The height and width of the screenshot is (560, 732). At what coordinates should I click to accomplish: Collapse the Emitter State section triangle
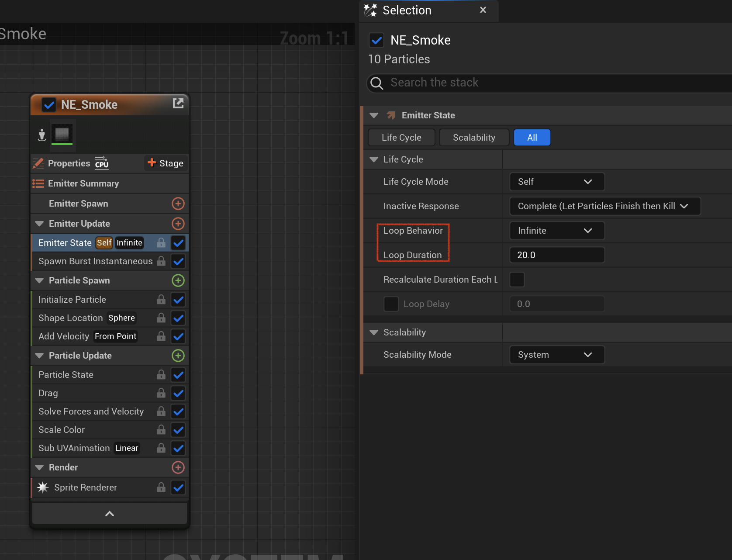click(x=374, y=115)
